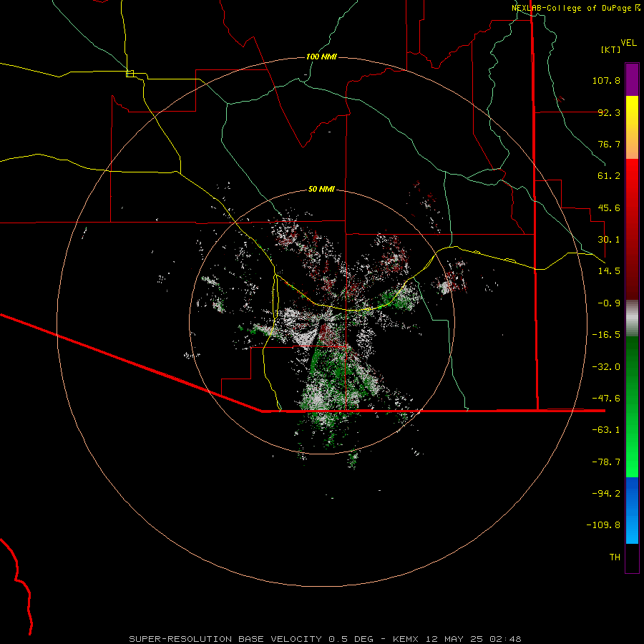The height and width of the screenshot is (644, 644).
Task: Click the yellow-orange segment of color bar
Action: click(632, 127)
